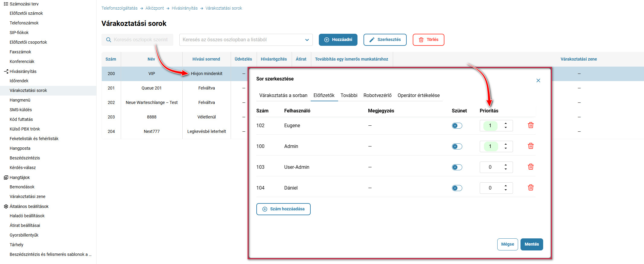Click the Számozási terv list icon
644x264 pixels.
click(6, 4)
